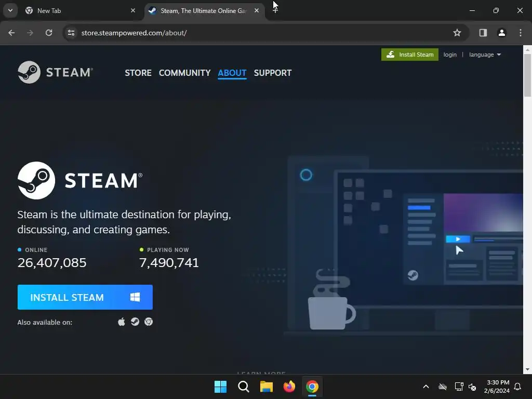Open Chrome's three-dot menu

[x=521, y=33]
